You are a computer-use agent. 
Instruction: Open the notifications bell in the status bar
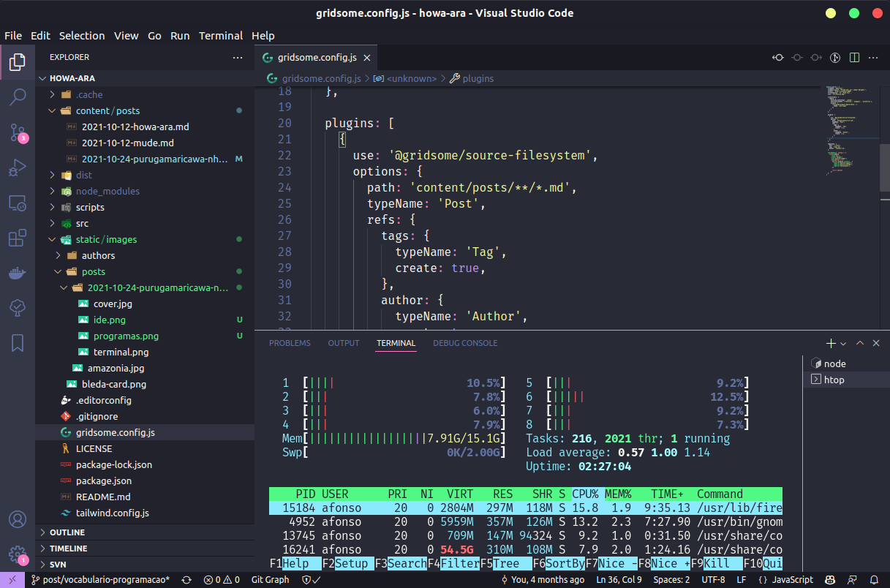pos(875,579)
